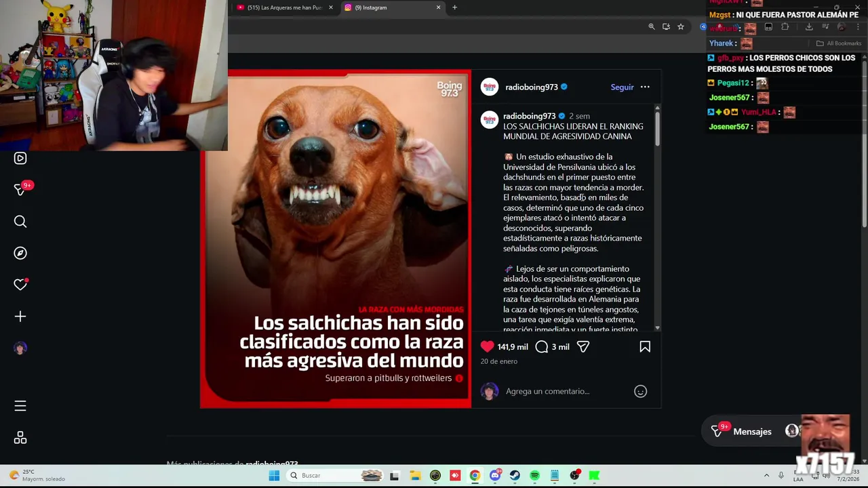View the 141,9 mil likes count
The width and height of the screenshot is (868, 488).
point(513,346)
